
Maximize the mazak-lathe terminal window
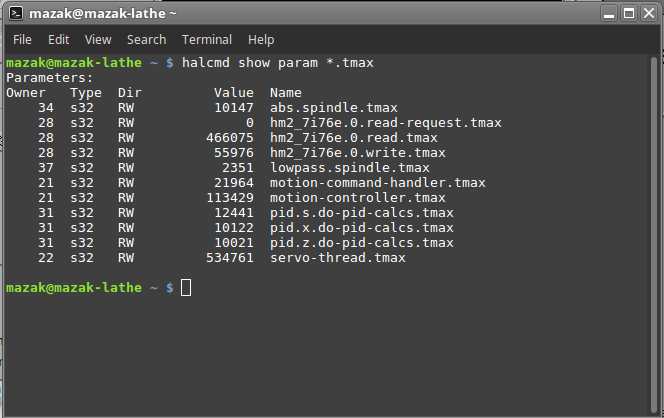[629, 14]
